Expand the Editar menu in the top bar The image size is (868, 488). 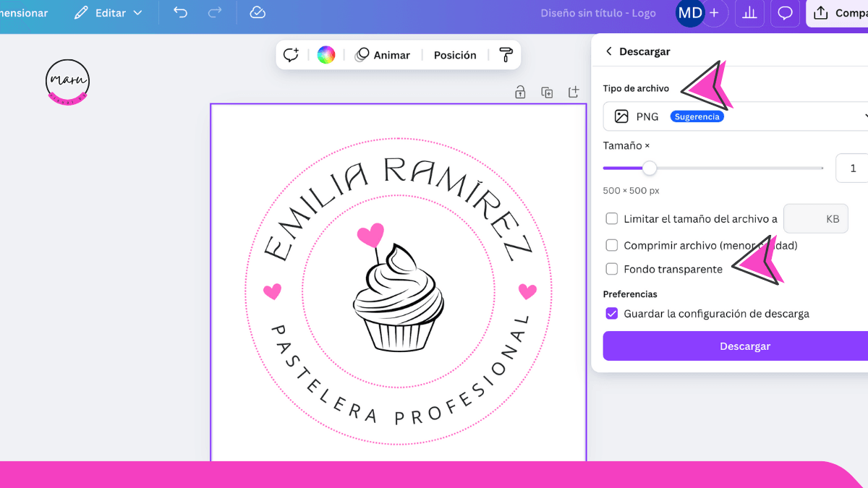(x=107, y=12)
